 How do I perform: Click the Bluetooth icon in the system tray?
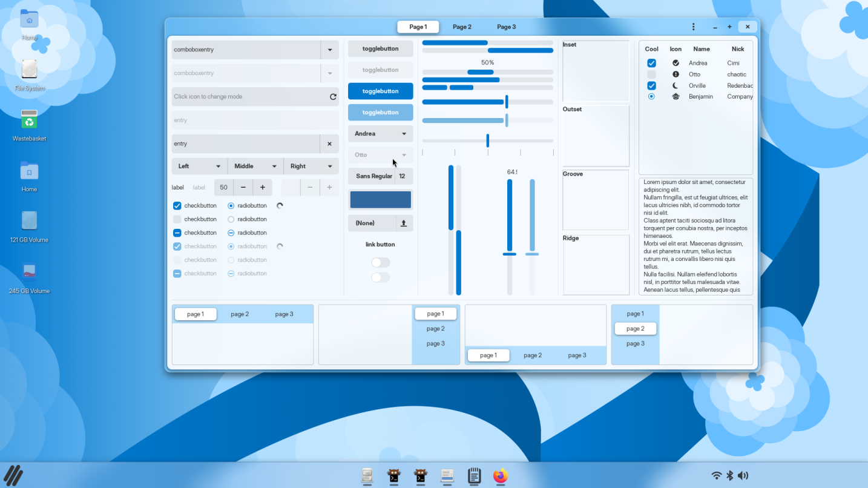[730, 476]
